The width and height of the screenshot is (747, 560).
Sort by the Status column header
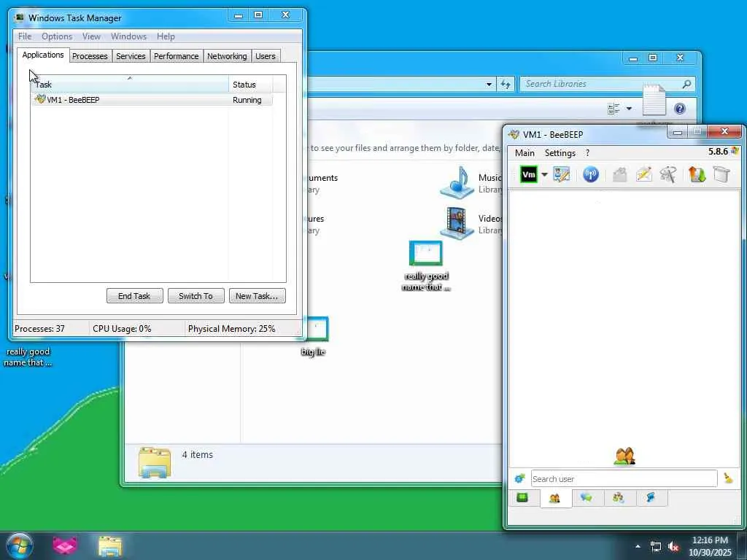[251, 85]
